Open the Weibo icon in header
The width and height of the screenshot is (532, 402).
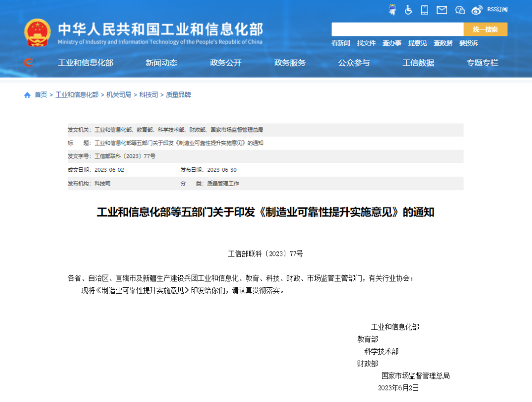pyautogui.click(x=477, y=10)
